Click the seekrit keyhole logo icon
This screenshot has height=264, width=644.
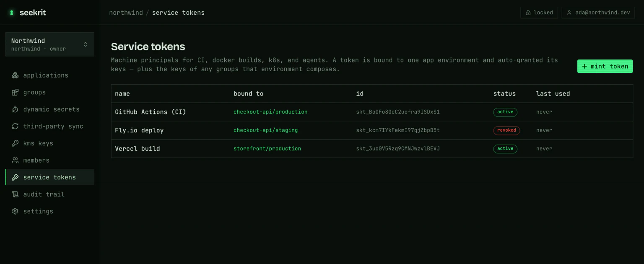(12, 13)
